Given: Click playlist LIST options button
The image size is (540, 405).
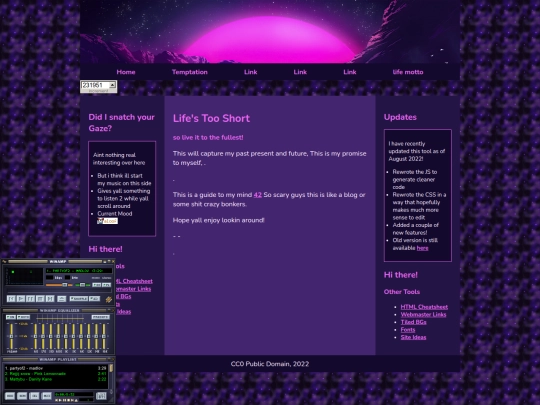Looking at the screenshot, I should (x=101, y=396).
